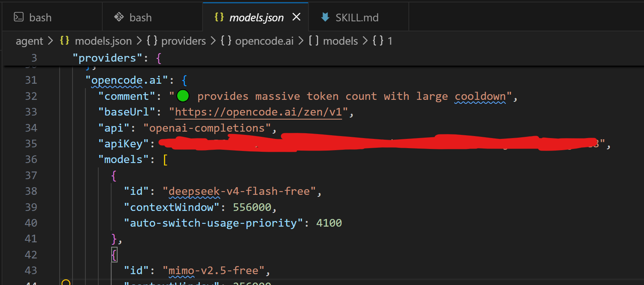The height and width of the screenshot is (285, 644).
Task: Open the opencode.ai breadcrumb dropdown
Action: coord(257,41)
